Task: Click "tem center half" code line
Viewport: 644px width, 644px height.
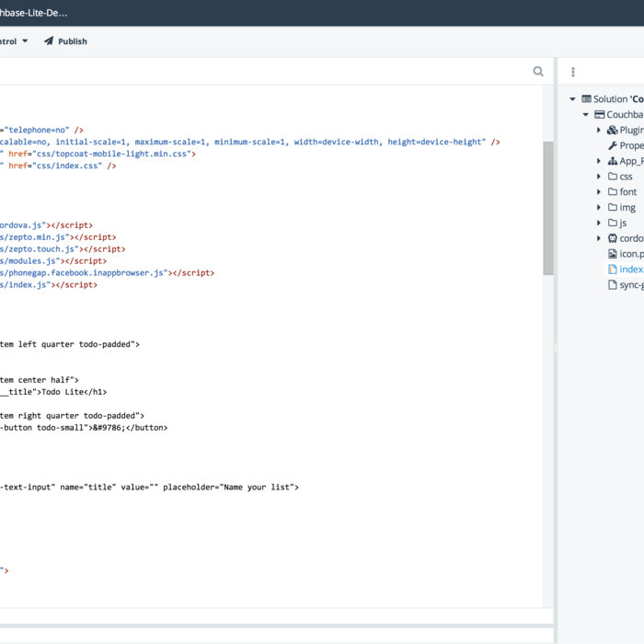Action: [x=39, y=380]
